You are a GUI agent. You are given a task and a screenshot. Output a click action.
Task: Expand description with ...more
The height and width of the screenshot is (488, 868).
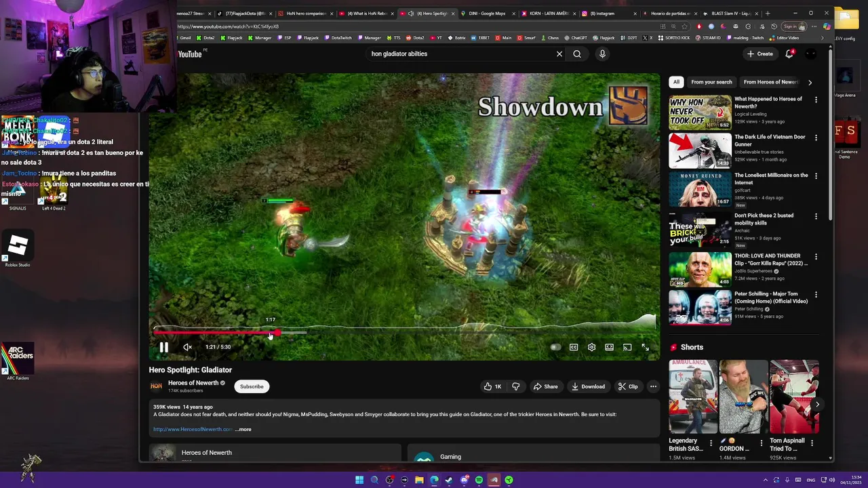[243, 429]
